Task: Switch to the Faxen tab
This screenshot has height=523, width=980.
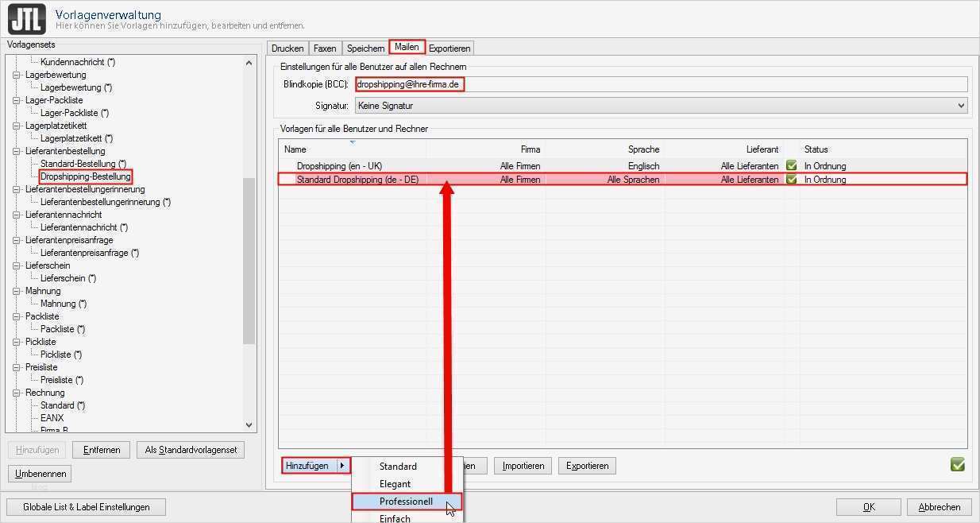Action: point(325,48)
